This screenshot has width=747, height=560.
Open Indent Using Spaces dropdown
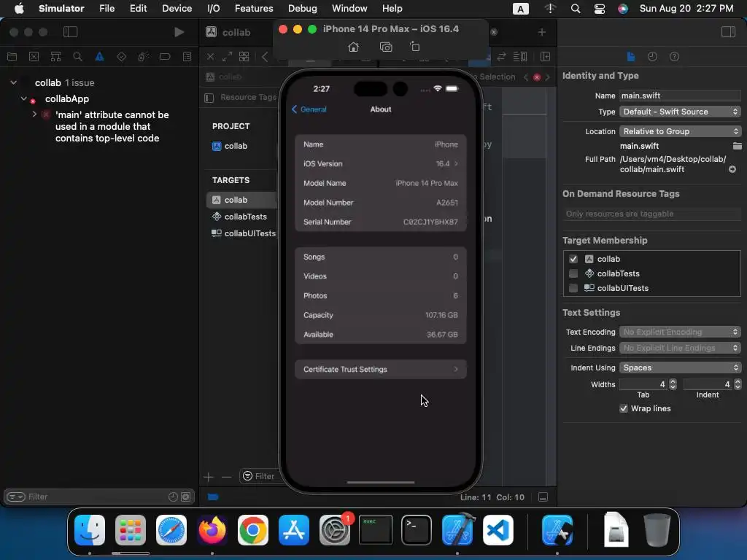[x=680, y=367]
